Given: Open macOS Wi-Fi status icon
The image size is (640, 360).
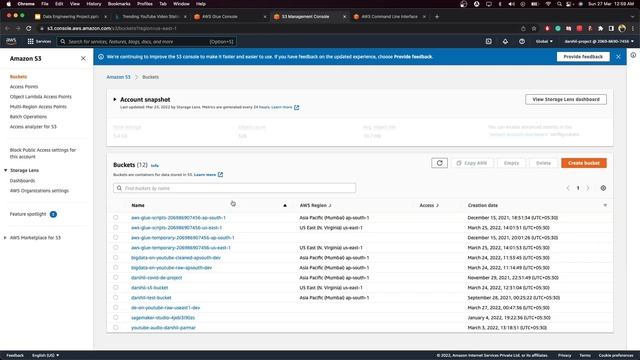Looking at the screenshot, I should (x=548, y=4).
